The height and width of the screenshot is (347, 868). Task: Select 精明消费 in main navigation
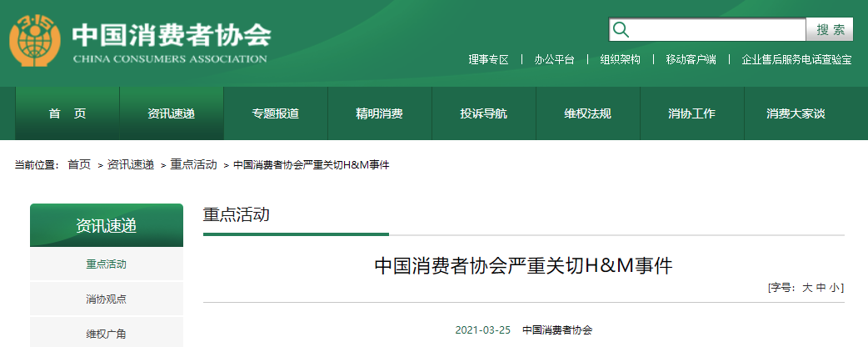click(x=380, y=113)
